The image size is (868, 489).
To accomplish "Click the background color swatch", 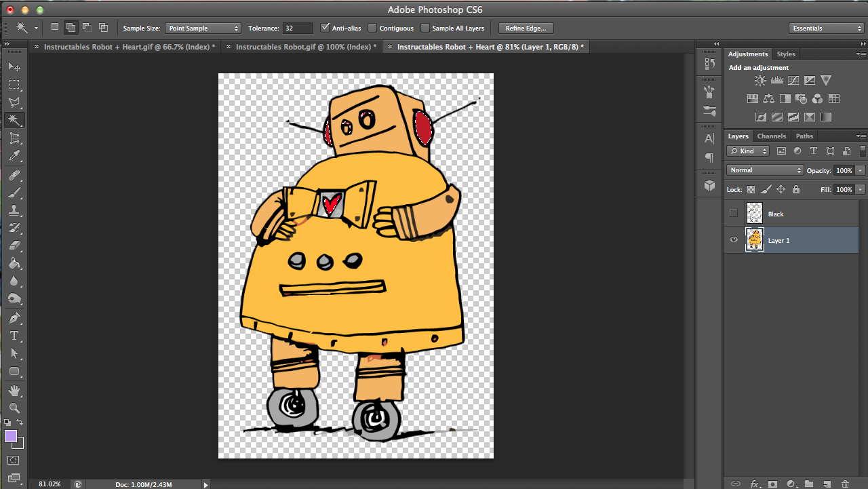I will [x=20, y=444].
